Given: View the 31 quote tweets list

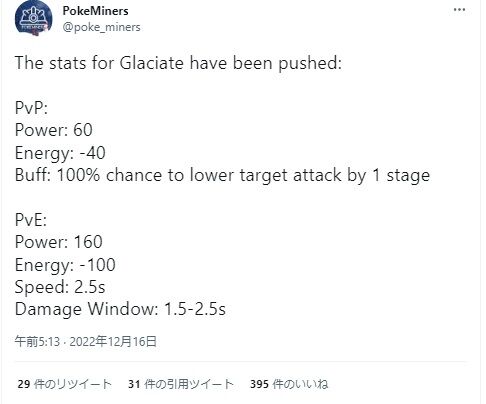Looking at the screenshot, I should (x=181, y=384).
